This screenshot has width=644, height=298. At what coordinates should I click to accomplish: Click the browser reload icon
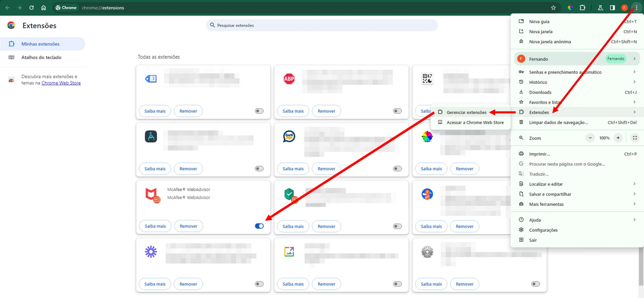(x=31, y=8)
